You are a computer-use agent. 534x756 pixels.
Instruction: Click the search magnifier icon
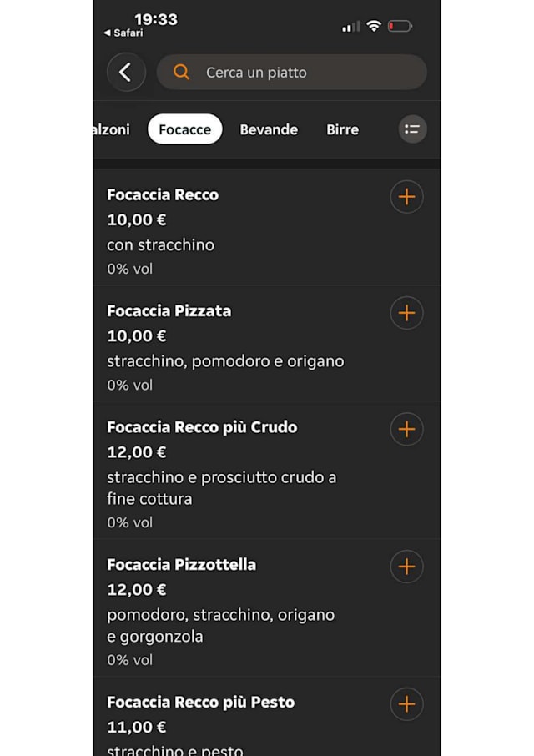(181, 73)
